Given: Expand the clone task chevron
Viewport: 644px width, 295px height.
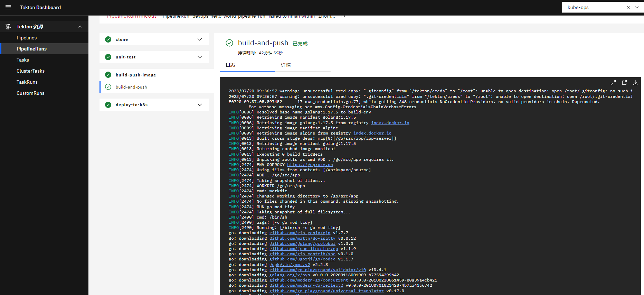Looking at the screenshot, I should [x=200, y=39].
